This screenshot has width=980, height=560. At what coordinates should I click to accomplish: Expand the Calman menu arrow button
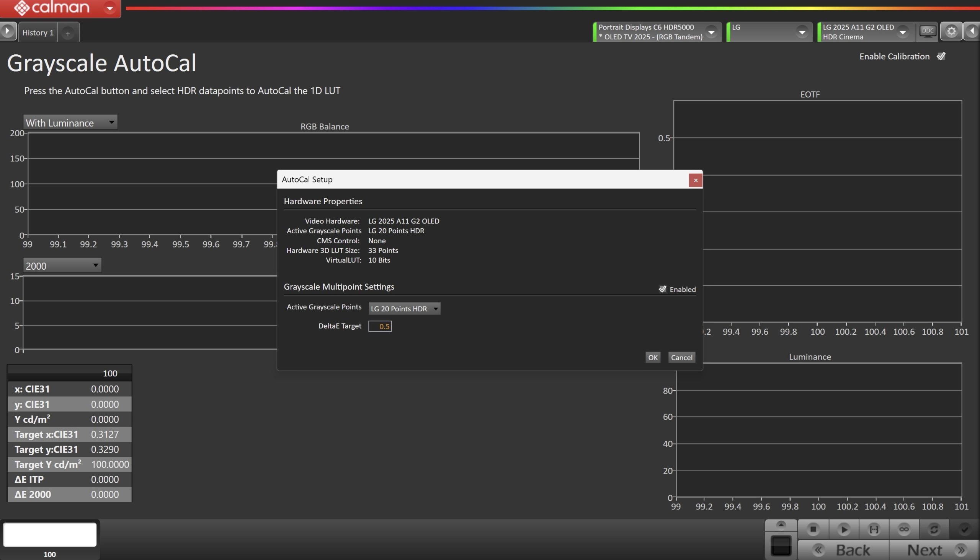(x=110, y=8)
